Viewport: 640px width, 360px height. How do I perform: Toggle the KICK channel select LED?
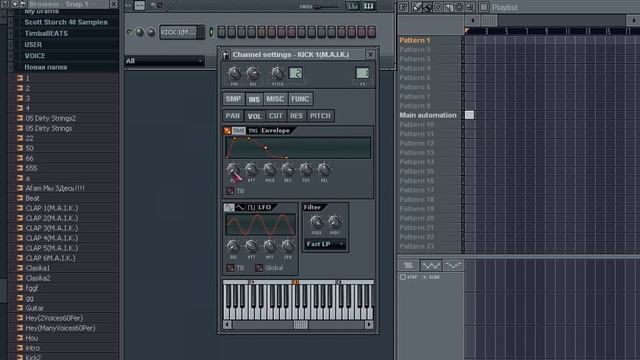211,32
